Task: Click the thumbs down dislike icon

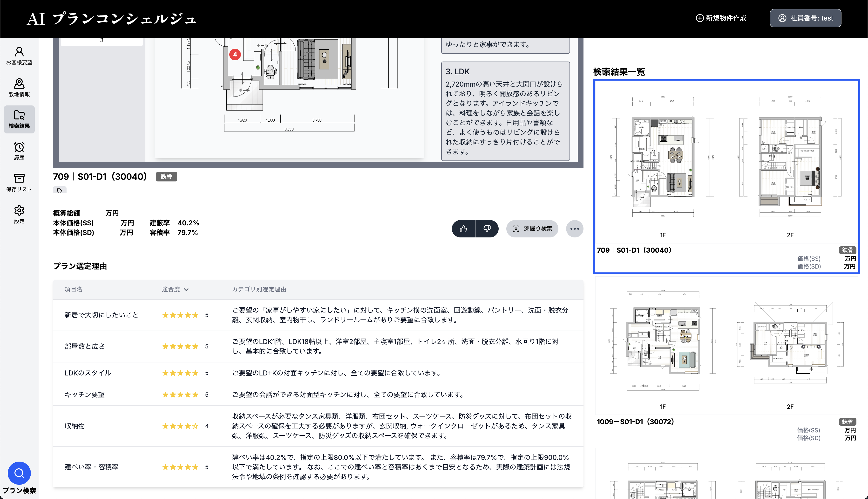Action: 487,229
